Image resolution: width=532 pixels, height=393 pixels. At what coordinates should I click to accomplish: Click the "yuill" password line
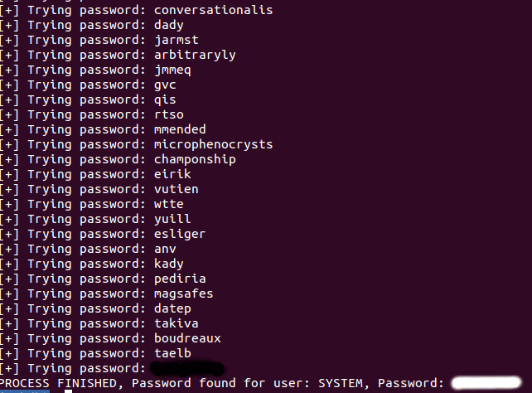[172, 219]
